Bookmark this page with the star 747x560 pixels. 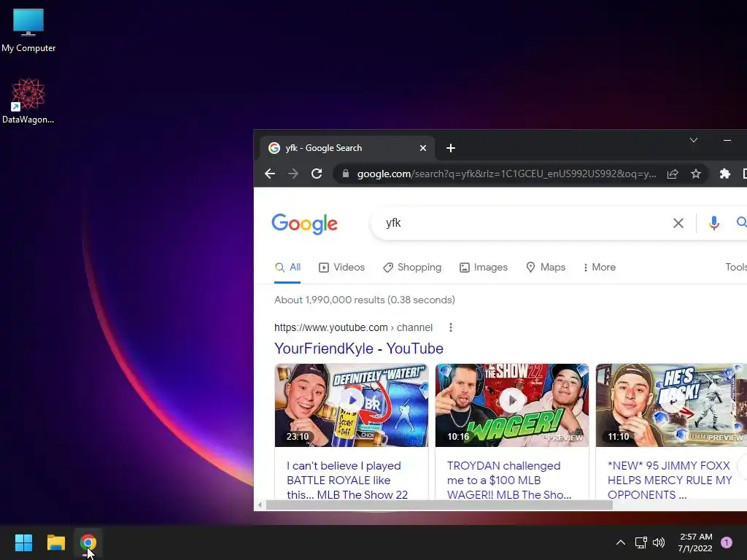point(695,174)
